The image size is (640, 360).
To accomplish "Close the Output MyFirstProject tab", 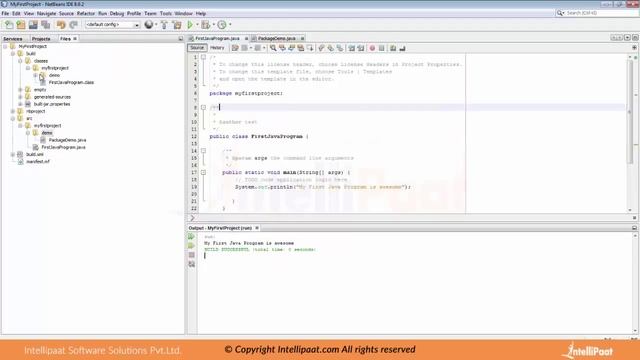I will [257, 228].
